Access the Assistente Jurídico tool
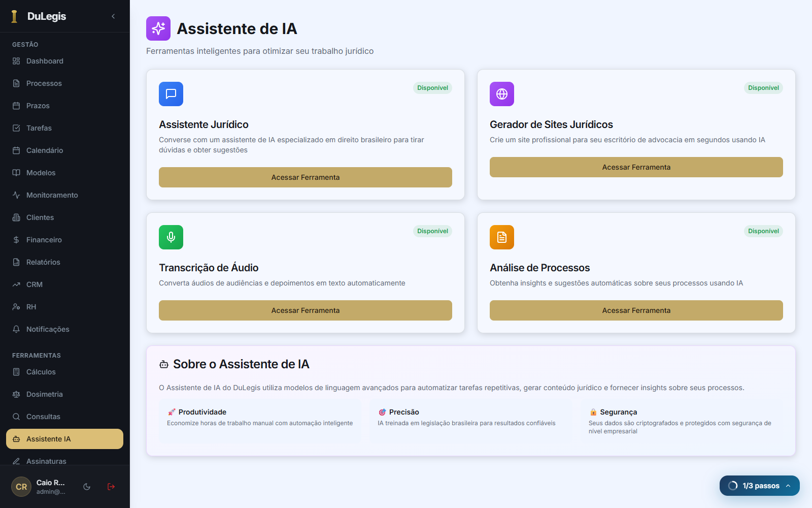The height and width of the screenshot is (508, 812). [306, 177]
